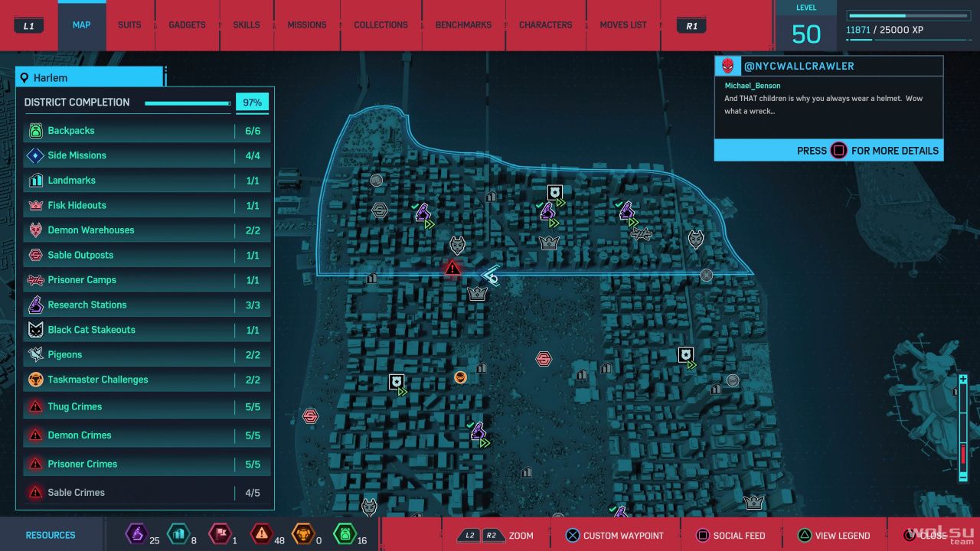Select the demon mask marker beside the red crime alert
980x551 pixels.
[457, 245]
